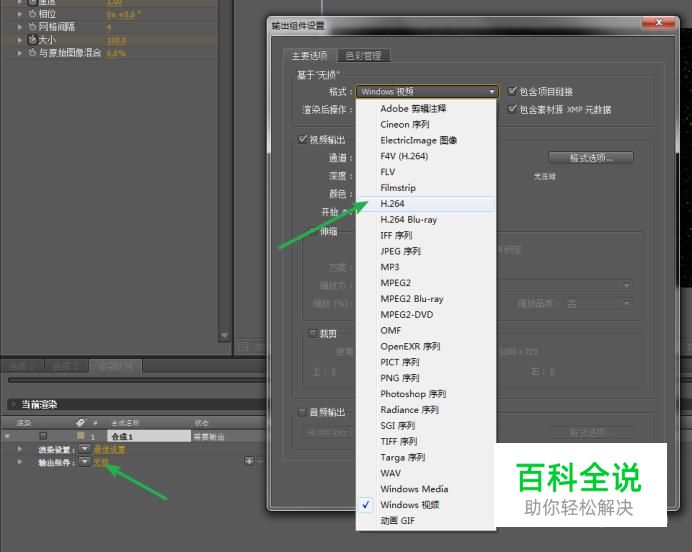Choose OMF from format list

point(426,330)
